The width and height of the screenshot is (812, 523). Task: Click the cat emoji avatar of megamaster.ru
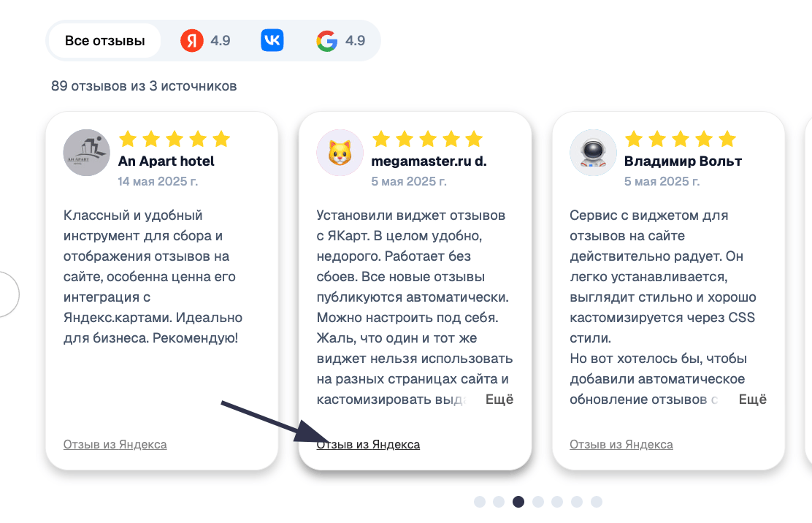pyautogui.click(x=340, y=153)
